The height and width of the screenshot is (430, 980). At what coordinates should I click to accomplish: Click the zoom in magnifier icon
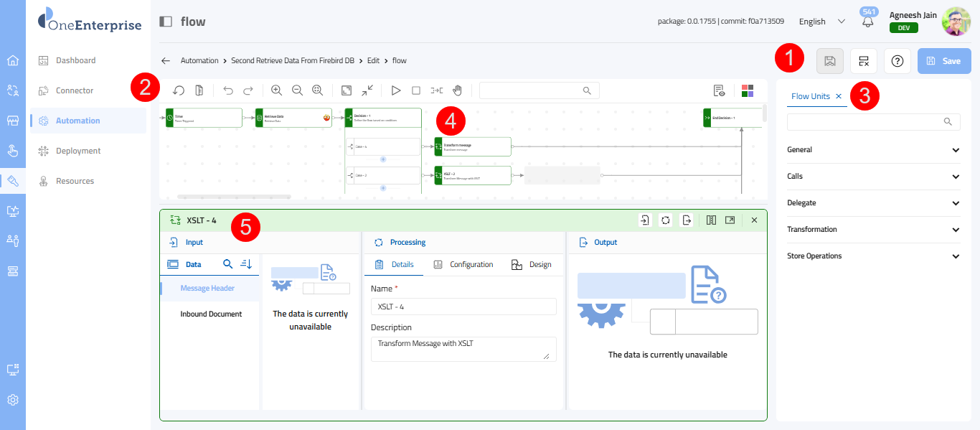pyautogui.click(x=276, y=90)
